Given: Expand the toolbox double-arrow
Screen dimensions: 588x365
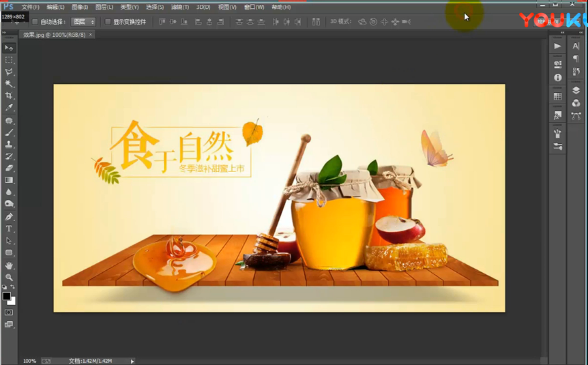Looking at the screenshot, I should point(4,33).
